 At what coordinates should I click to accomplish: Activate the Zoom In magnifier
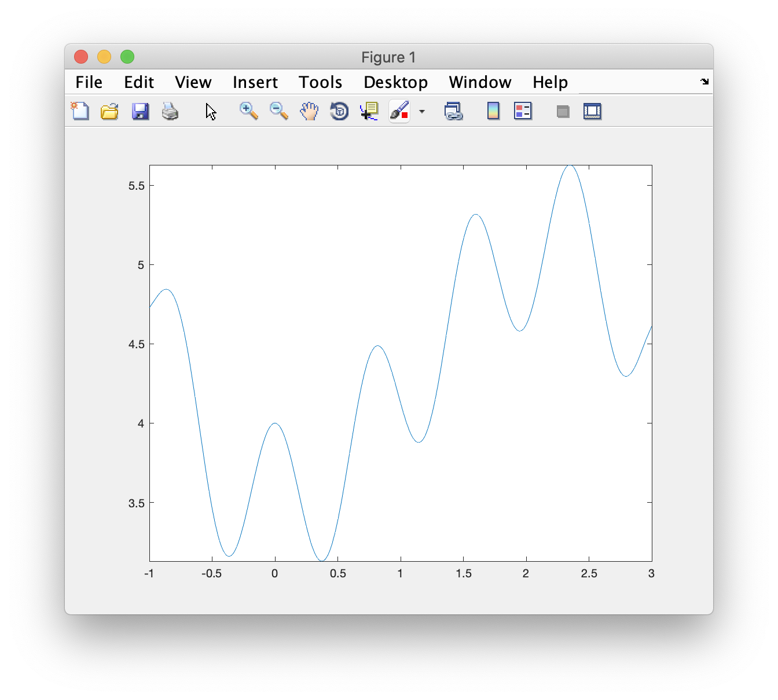249,111
